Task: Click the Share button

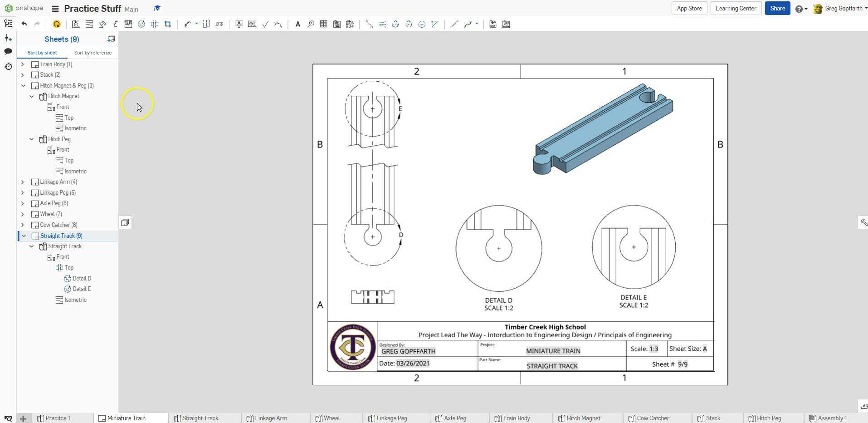Action: (777, 8)
